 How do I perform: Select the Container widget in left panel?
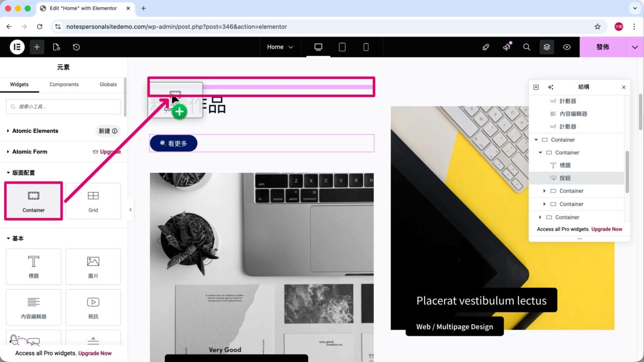(x=34, y=201)
